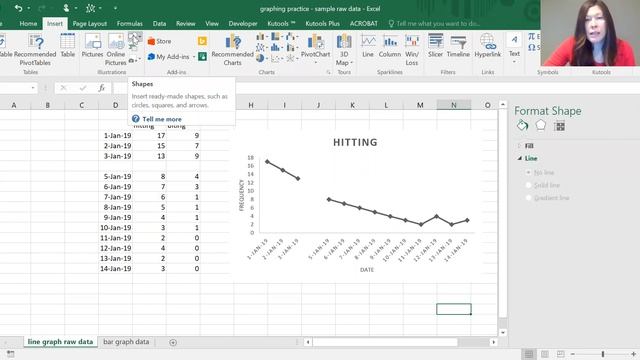Click the zoom slider handle
The width and height of the screenshot is (640, 360).
coord(602,354)
